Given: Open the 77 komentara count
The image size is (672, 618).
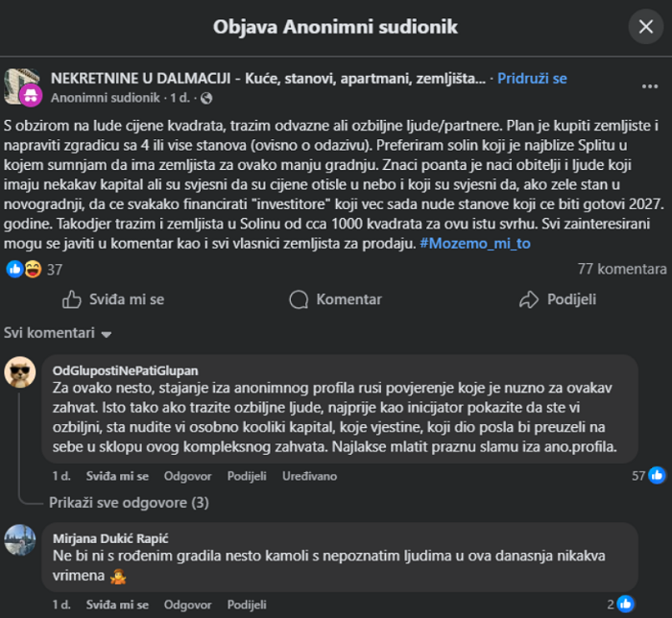Looking at the screenshot, I should (x=620, y=270).
